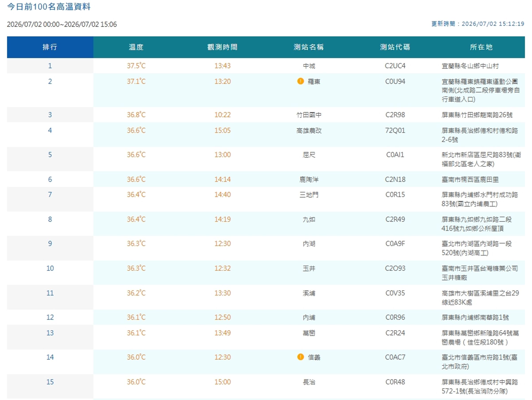
Task: Click station code 72Q01
Action: coord(395,130)
